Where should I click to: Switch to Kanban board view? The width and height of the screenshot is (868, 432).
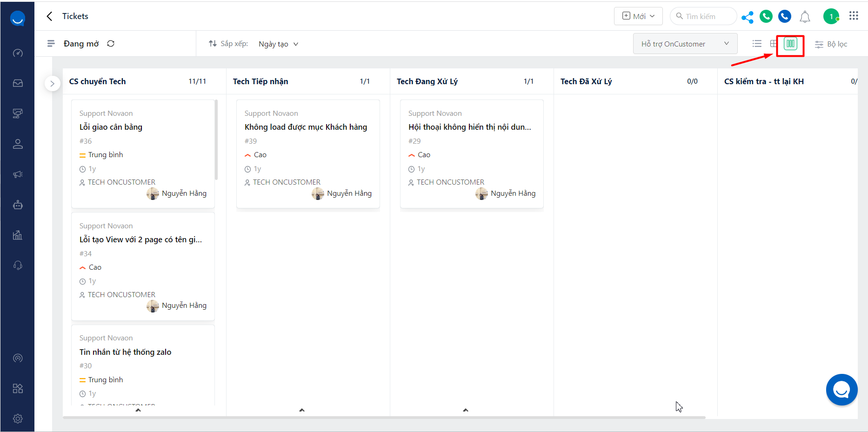pyautogui.click(x=790, y=44)
